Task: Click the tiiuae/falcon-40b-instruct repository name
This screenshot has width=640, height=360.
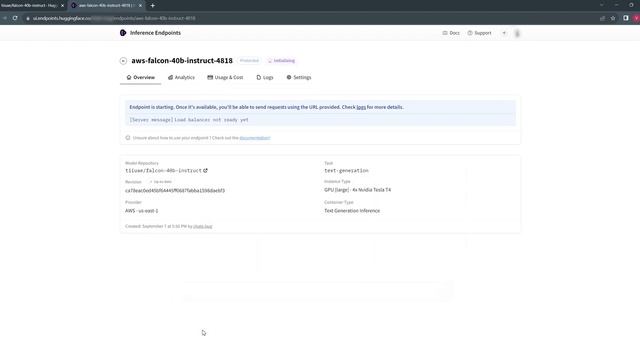Action: coord(163,171)
